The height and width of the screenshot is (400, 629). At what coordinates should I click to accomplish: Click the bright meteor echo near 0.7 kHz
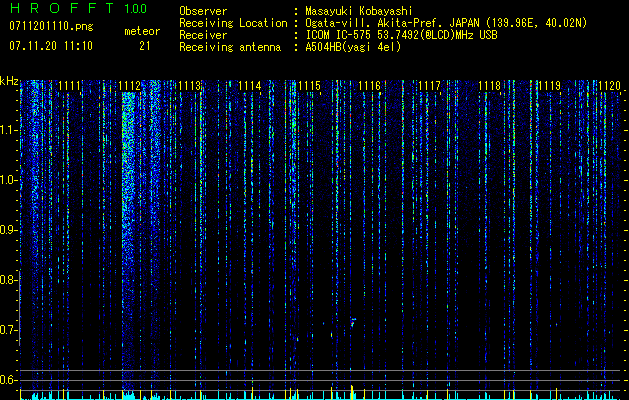(x=353, y=322)
